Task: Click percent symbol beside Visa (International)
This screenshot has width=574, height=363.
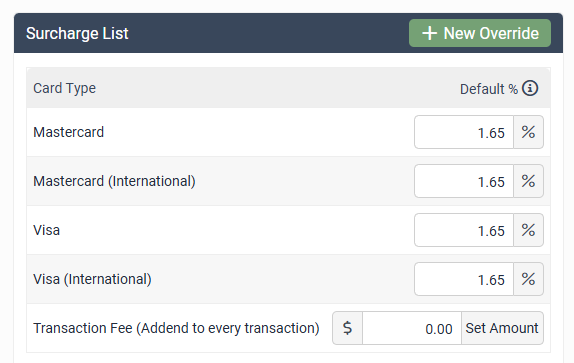Action: pos(528,280)
